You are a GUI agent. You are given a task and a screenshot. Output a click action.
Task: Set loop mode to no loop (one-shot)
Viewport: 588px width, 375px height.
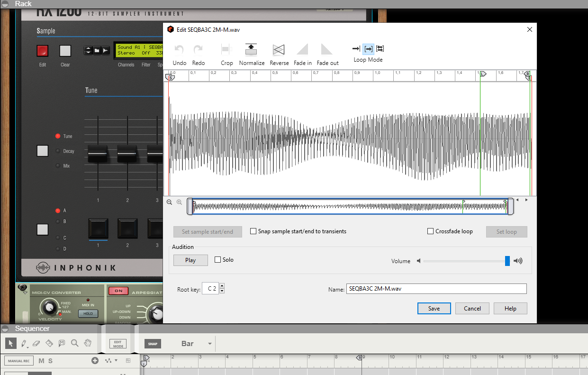(356, 48)
